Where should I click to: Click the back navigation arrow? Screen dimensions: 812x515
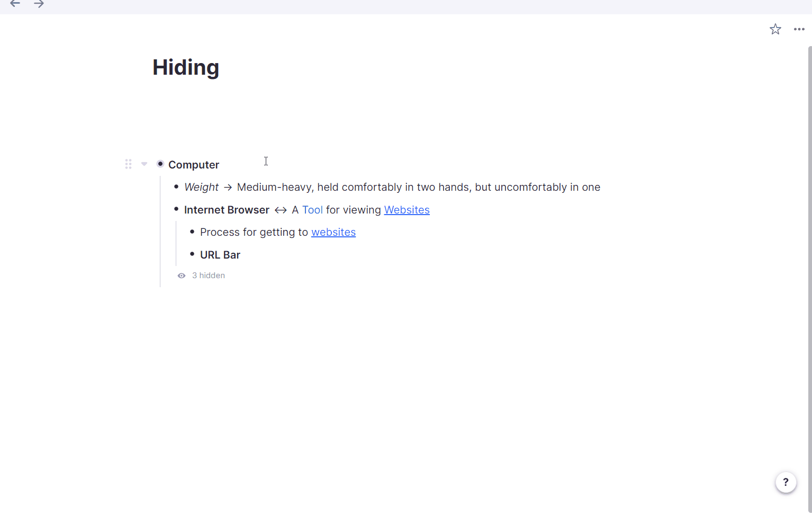pos(15,4)
